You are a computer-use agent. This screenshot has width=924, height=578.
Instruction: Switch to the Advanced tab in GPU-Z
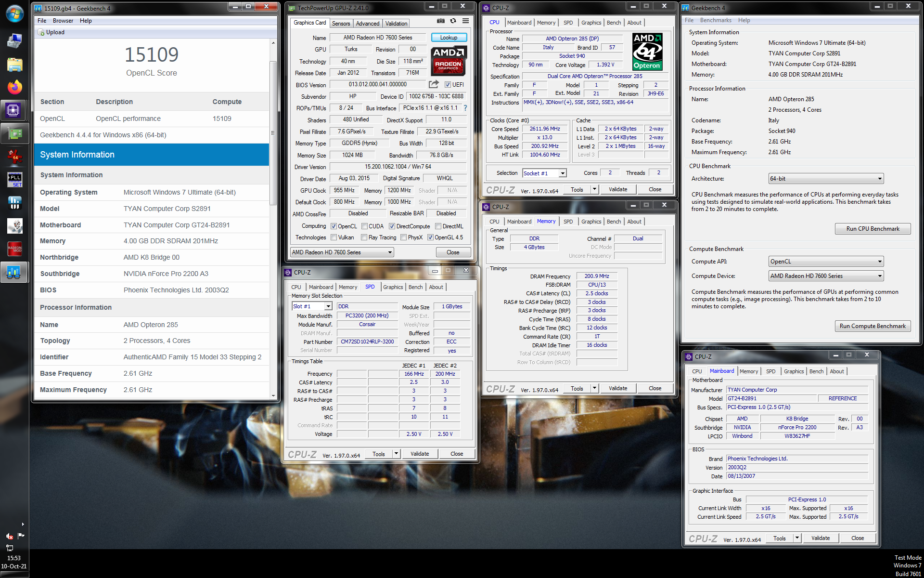pos(368,23)
